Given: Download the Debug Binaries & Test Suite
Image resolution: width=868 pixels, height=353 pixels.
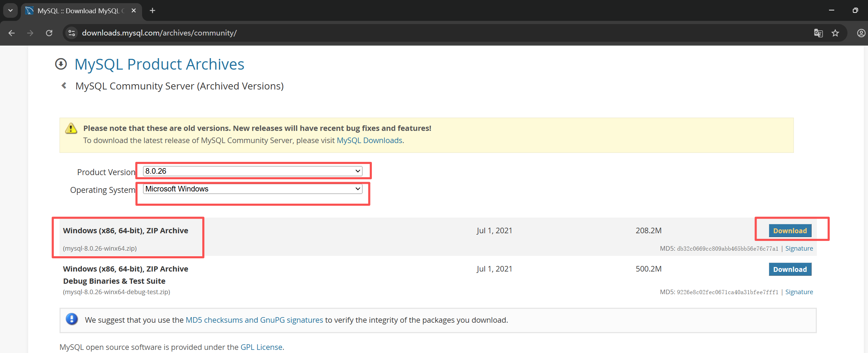Looking at the screenshot, I should click(790, 269).
